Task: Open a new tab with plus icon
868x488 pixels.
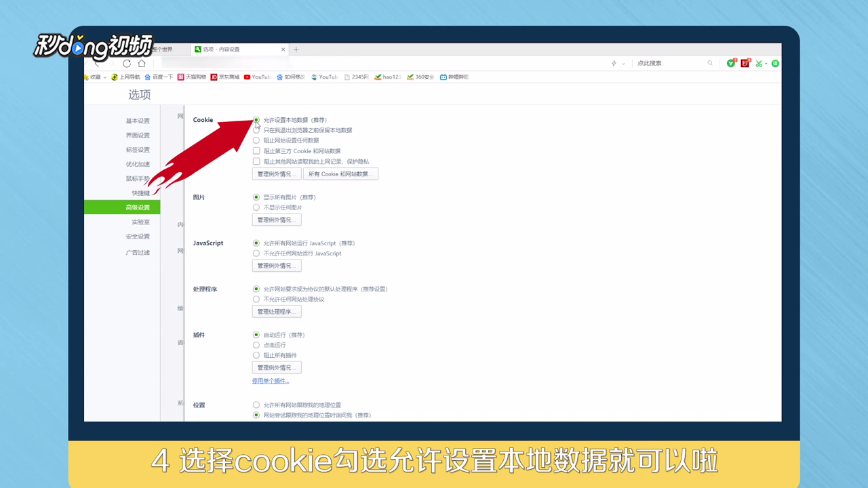Action: tap(296, 49)
